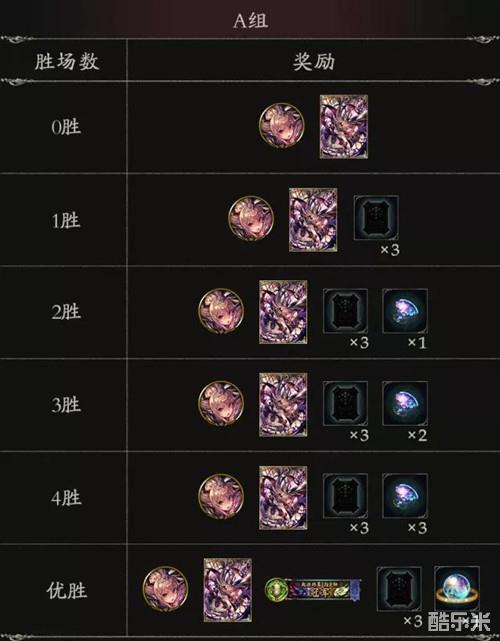Viewport: 500px width, 641px height.
Task: Click the crystal ×1 reward in 2胜 row
Action: 405,311
